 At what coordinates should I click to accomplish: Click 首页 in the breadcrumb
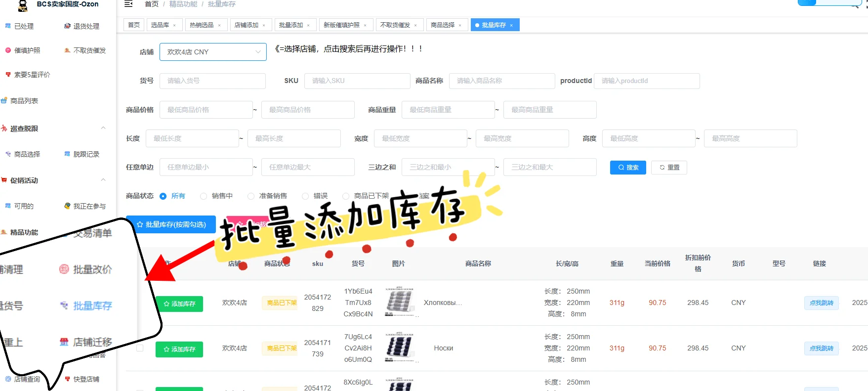point(152,4)
